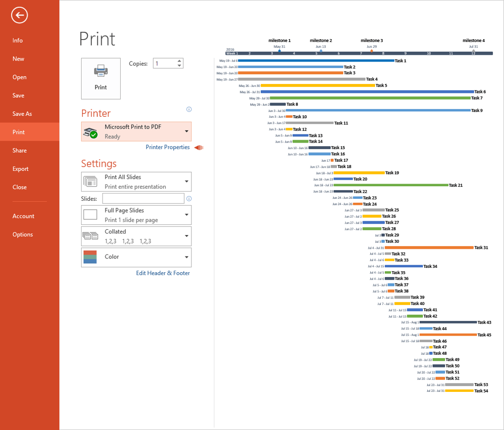The height and width of the screenshot is (430, 504).
Task: Click the Collated pages icon
Action: pos(91,236)
